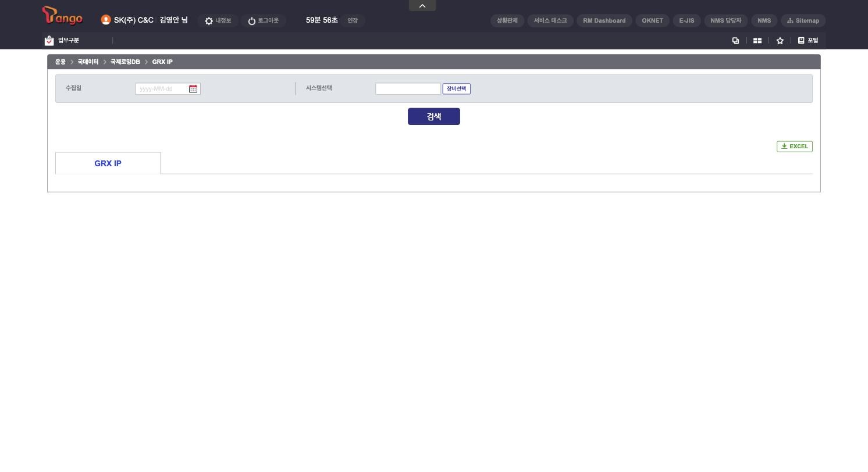Click the favorites star icon
Screen dimensions: 868x472
tap(780, 41)
